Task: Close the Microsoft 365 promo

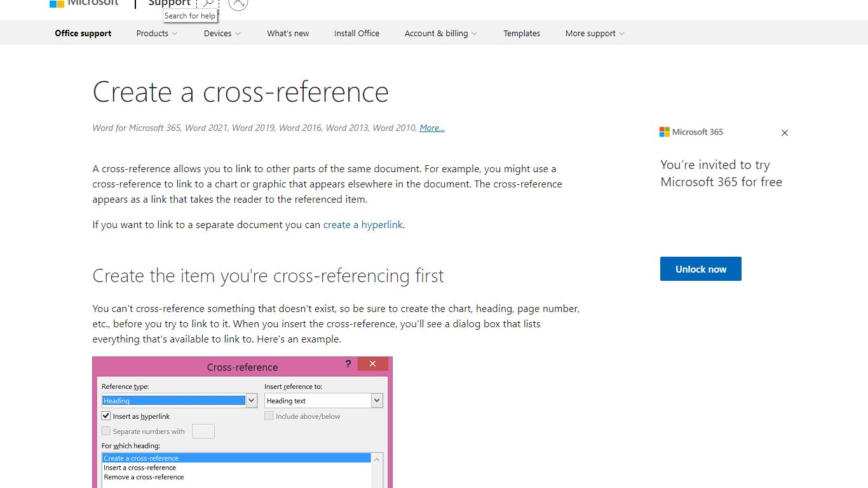Action: pyautogui.click(x=785, y=133)
